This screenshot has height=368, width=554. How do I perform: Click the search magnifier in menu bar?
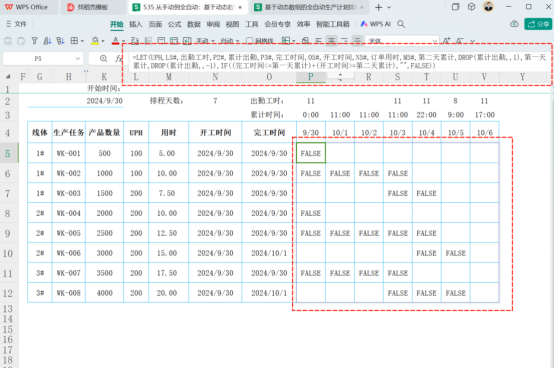point(401,24)
